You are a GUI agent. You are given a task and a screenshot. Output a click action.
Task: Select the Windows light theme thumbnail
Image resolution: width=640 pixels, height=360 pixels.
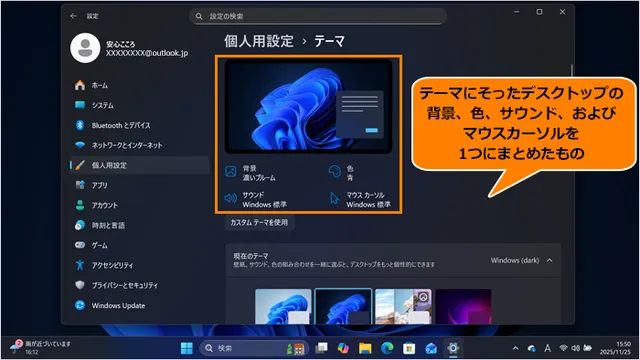[x=283, y=307]
